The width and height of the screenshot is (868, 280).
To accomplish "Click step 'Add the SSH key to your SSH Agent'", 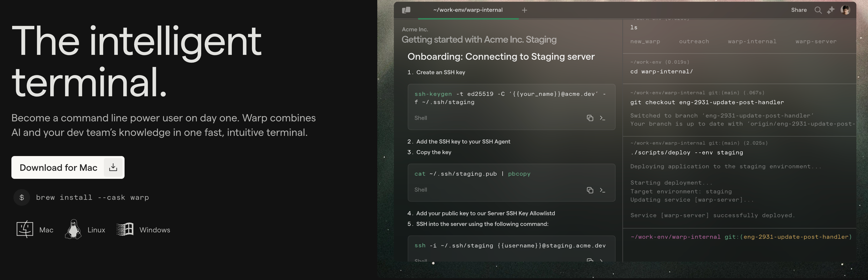I will point(463,142).
